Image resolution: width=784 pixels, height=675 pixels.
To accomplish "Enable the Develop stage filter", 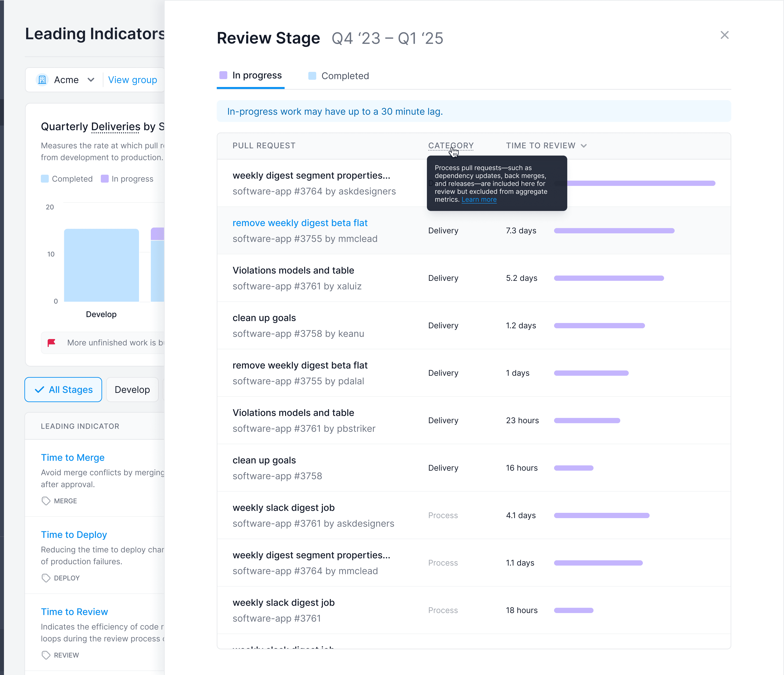I will point(132,390).
